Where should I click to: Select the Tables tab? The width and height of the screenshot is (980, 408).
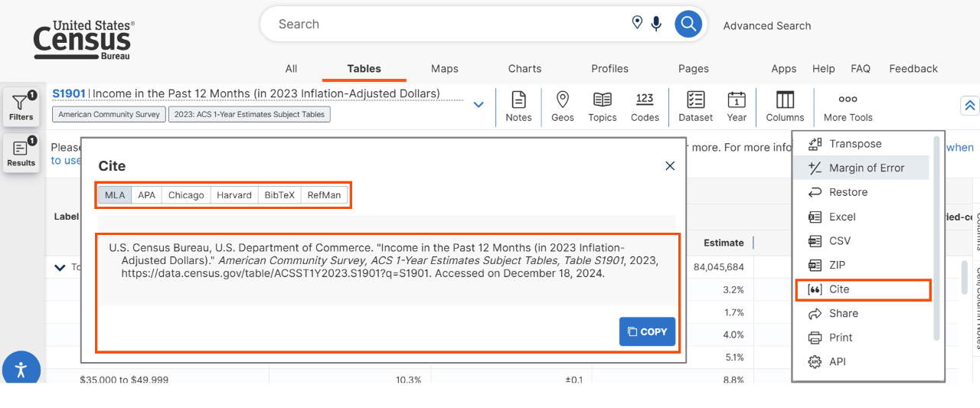click(364, 68)
